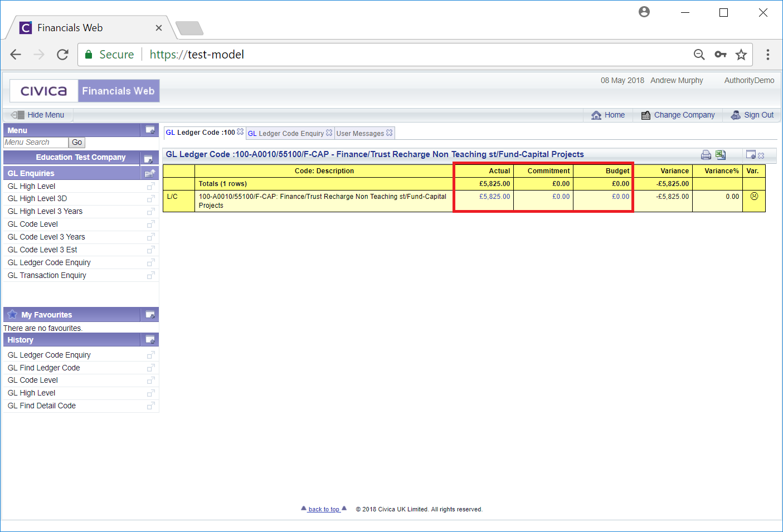The width and height of the screenshot is (783, 532).
Task: Click the Menu Search input field
Action: (36, 143)
